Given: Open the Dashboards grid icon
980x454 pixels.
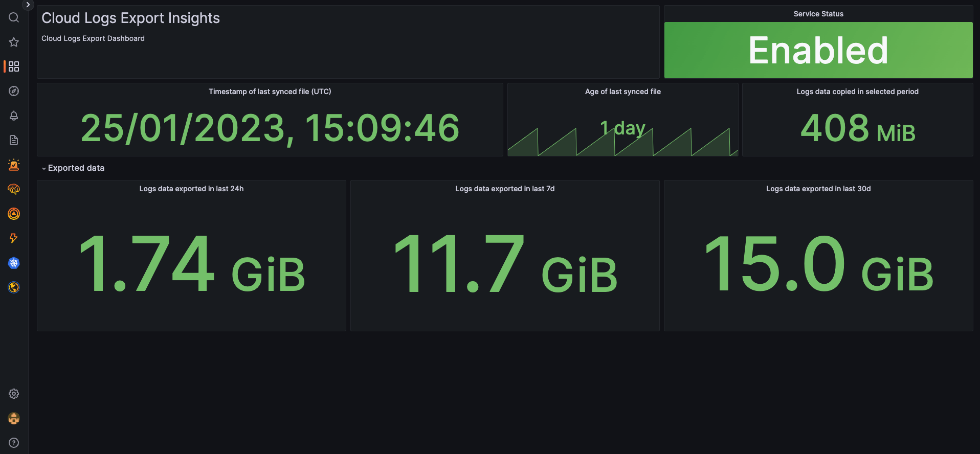Looking at the screenshot, I should point(14,66).
